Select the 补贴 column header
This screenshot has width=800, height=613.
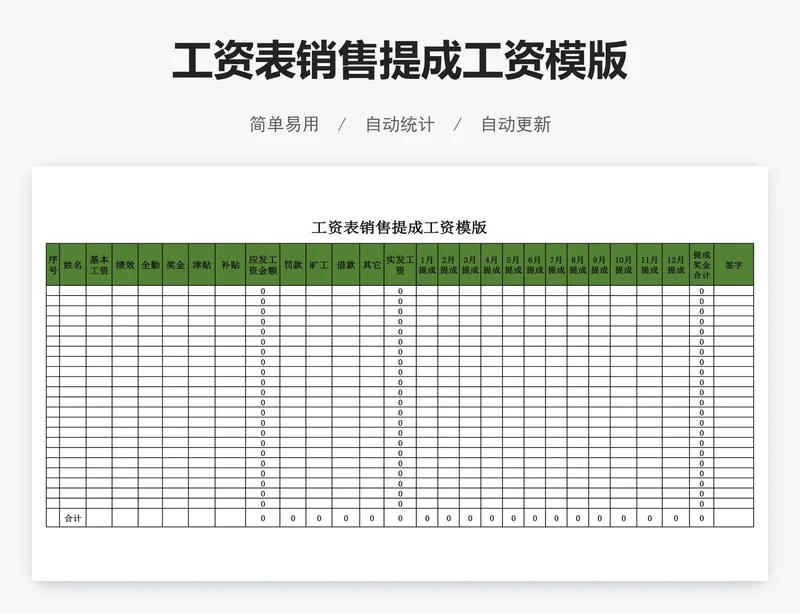[x=230, y=264]
